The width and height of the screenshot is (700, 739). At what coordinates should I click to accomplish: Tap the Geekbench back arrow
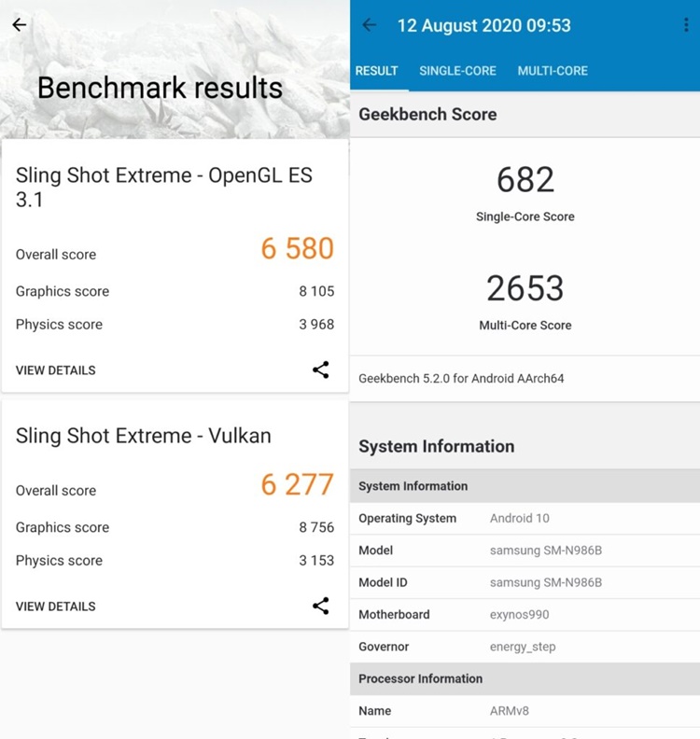[x=369, y=25]
